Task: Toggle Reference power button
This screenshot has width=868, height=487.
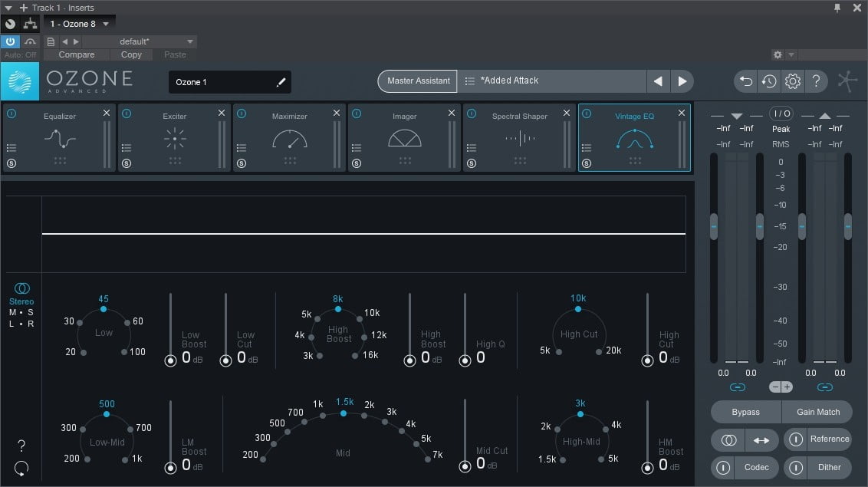Action: point(795,439)
